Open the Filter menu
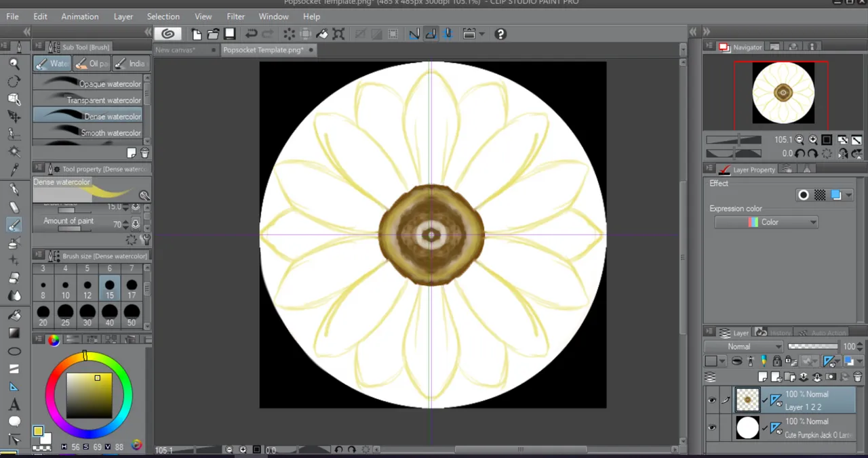 click(236, 16)
